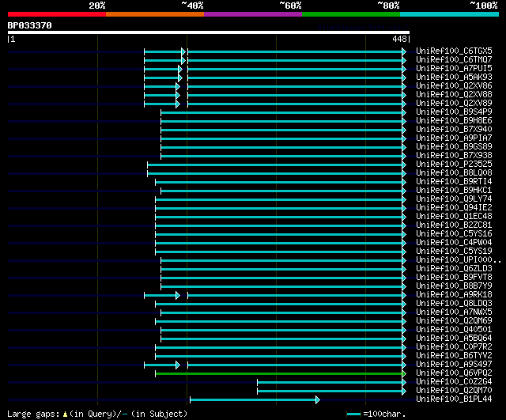Click the cyan alignment bar for C0Z2G4
The width and height of the screenshot is (506, 420).
pyautogui.click(x=331, y=383)
